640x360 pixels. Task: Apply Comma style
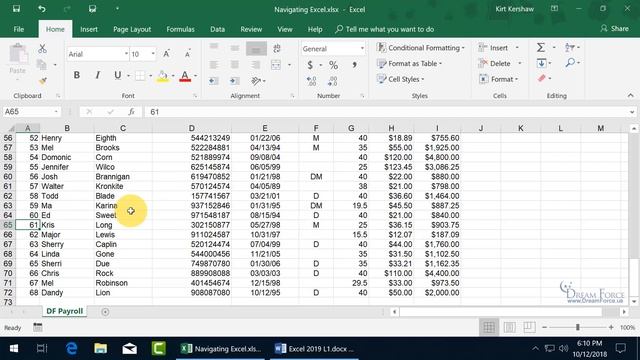tap(354, 65)
